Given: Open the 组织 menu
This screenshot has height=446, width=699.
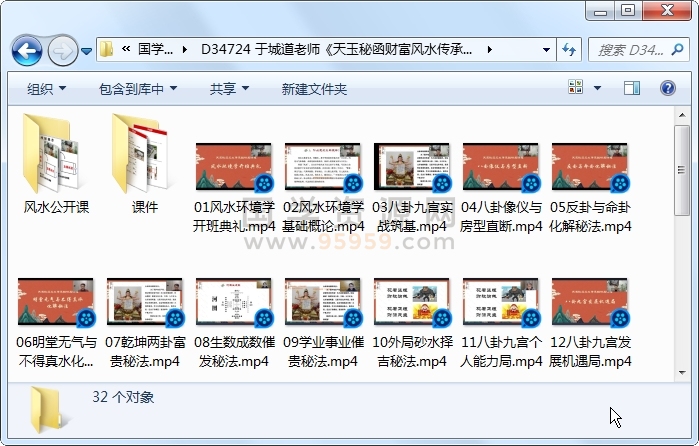Looking at the screenshot, I should [46, 89].
